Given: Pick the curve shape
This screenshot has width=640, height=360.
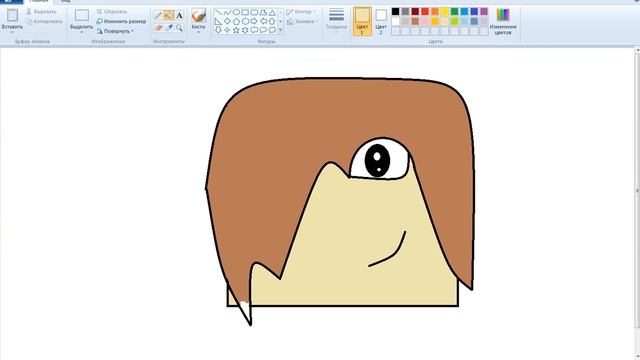Looking at the screenshot, I should (x=227, y=12).
